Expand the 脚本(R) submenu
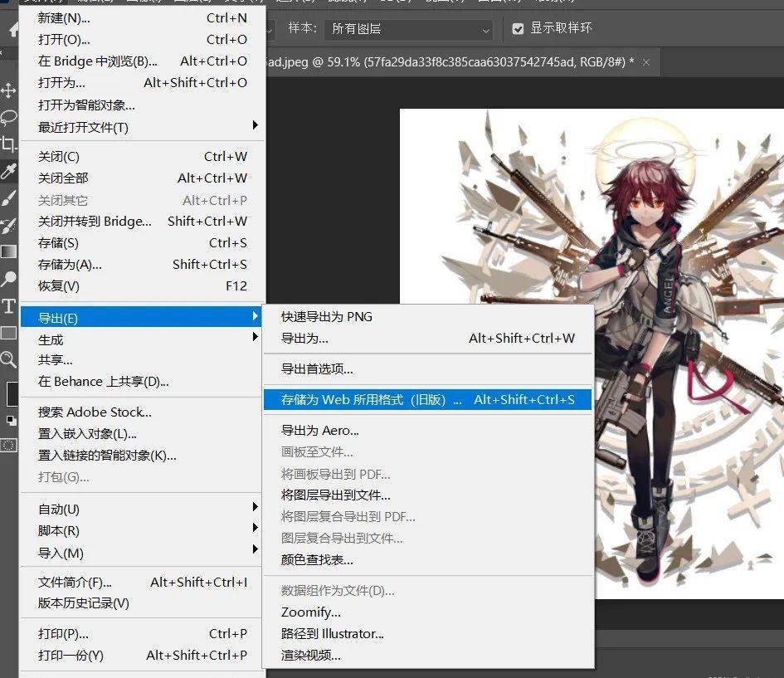This screenshot has height=678, width=784. [143, 530]
